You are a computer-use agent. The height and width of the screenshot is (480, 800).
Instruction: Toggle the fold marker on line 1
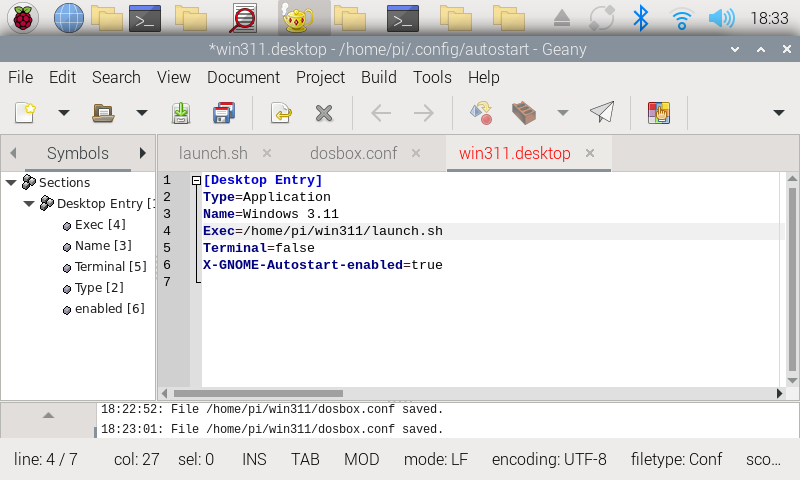pyautogui.click(x=196, y=181)
